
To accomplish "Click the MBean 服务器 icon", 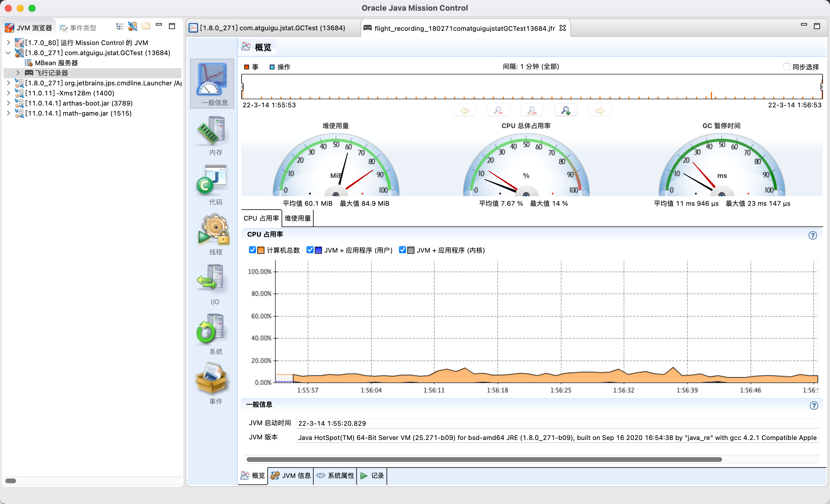I will [29, 63].
